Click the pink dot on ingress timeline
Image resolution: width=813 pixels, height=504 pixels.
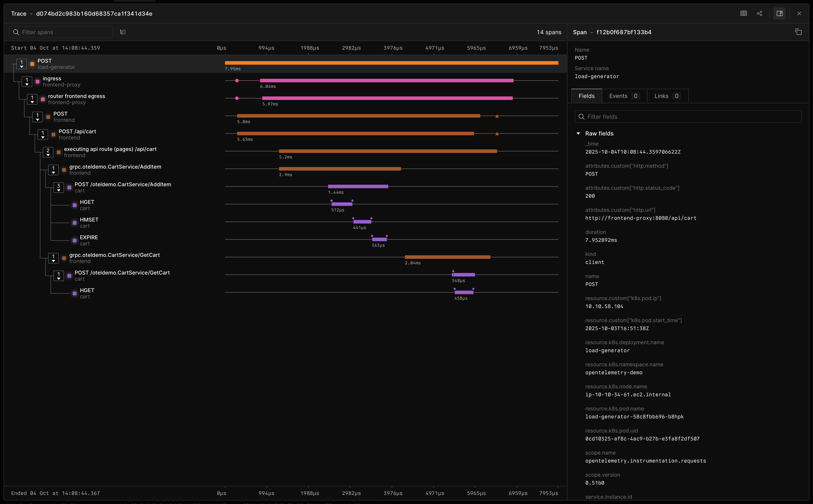tap(237, 81)
